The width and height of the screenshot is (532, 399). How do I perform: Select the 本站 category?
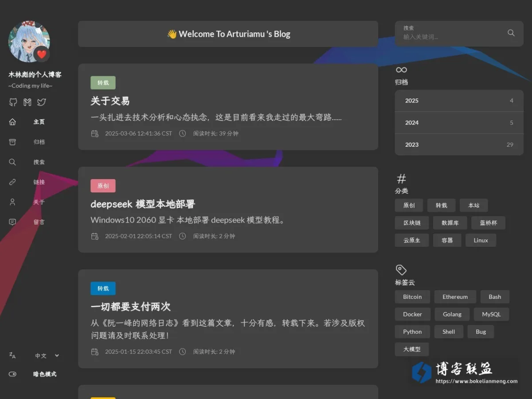coord(473,205)
